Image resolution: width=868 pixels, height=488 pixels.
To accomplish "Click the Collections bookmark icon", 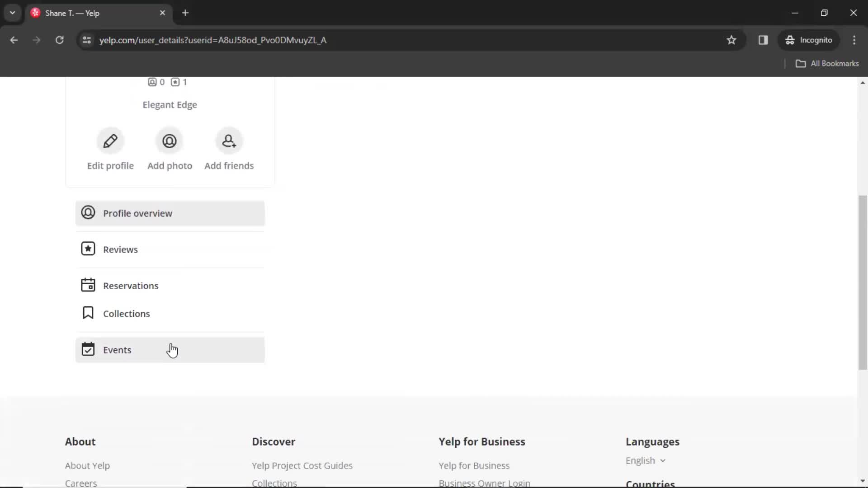I will [88, 313].
